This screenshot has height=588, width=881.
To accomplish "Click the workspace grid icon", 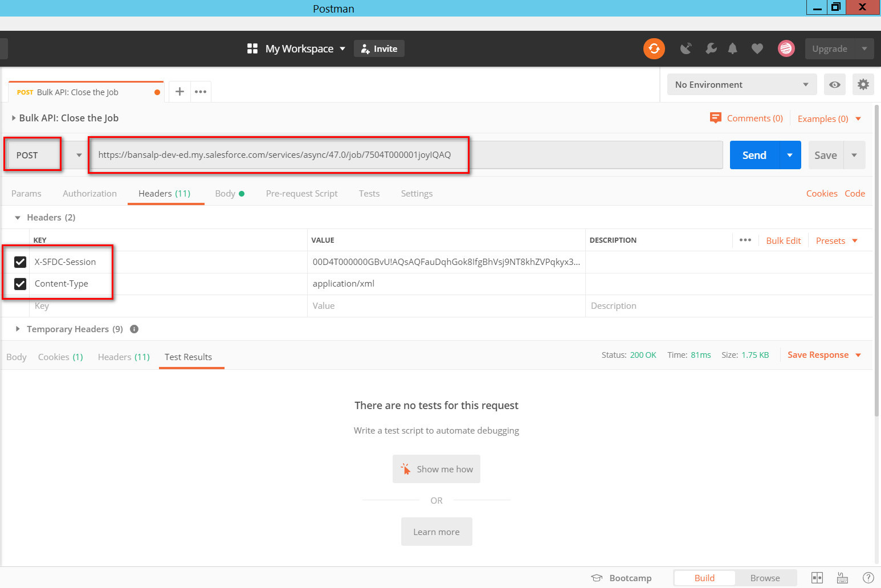I will [x=252, y=48].
